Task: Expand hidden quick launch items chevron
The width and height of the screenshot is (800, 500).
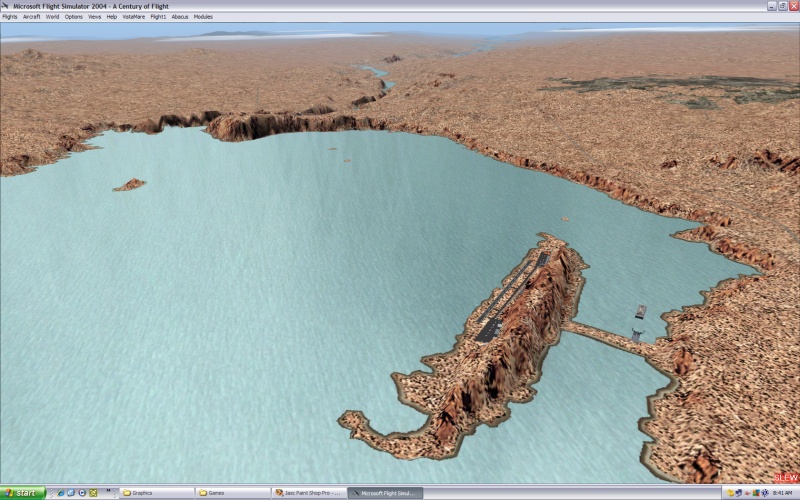Action: click(x=108, y=490)
